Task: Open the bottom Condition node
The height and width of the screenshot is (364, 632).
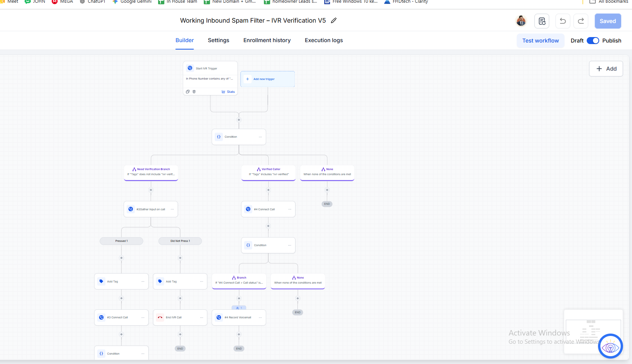Action: 121,353
